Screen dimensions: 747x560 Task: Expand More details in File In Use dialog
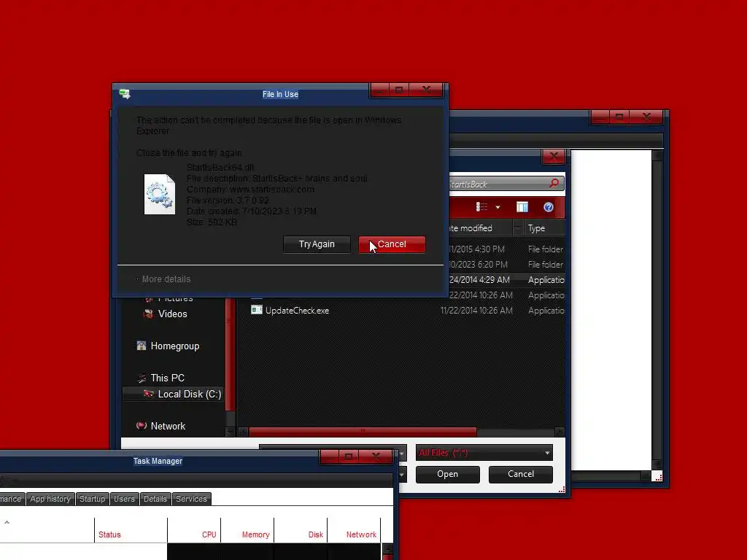coord(166,279)
